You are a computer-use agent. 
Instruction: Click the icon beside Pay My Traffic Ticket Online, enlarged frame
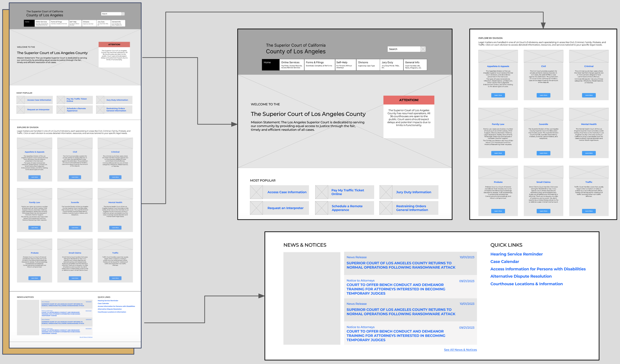(x=321, y=192)
